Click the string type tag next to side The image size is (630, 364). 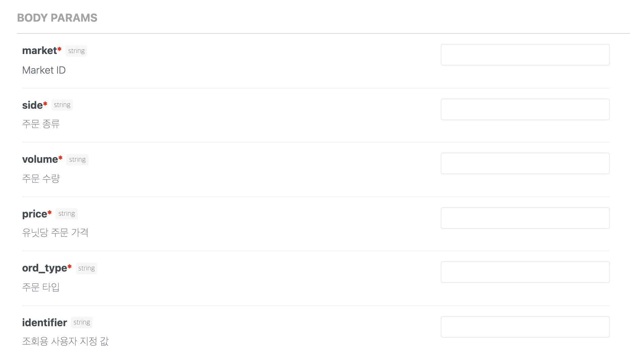(x=62, y=105)
